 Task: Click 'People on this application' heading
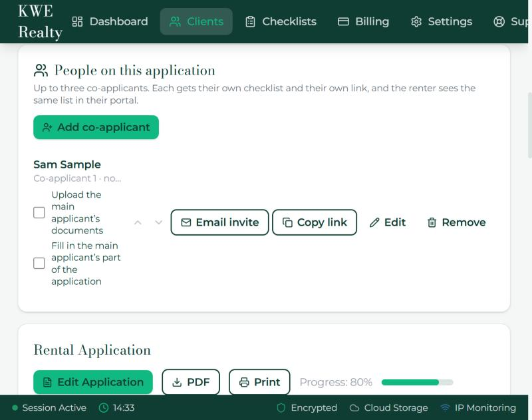(135, 71)
